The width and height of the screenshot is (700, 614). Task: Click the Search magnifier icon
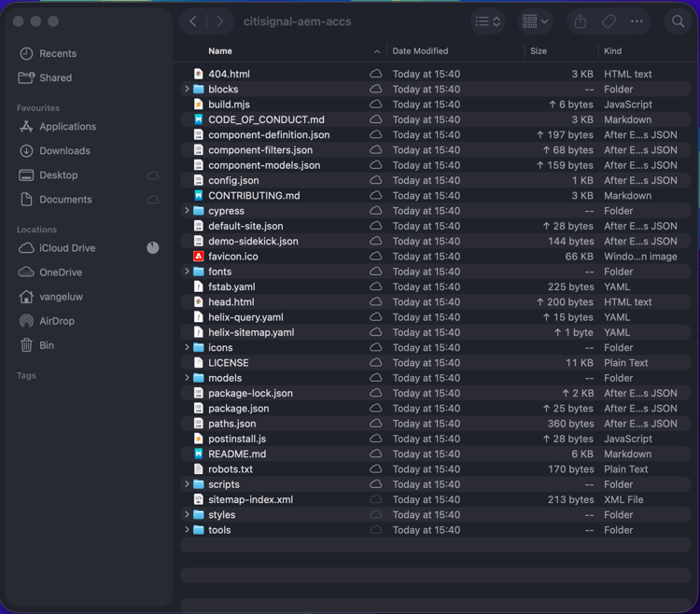[x=678, y=21]
